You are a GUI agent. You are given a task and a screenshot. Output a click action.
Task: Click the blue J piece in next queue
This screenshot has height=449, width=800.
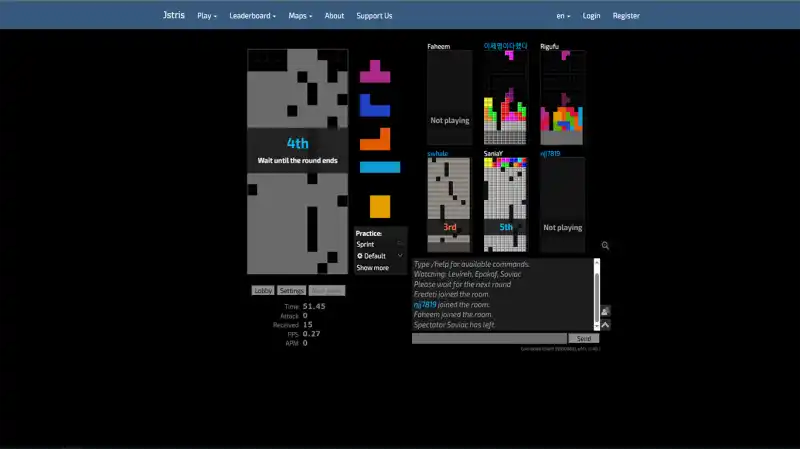374,104
